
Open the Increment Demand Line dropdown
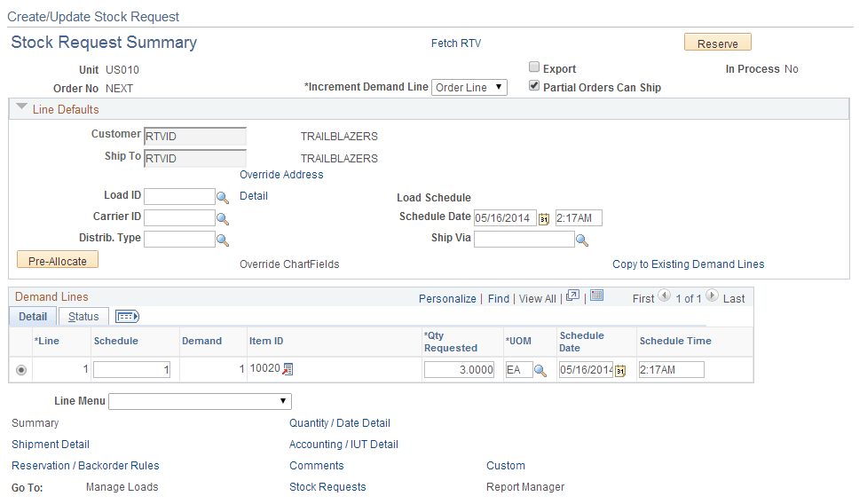pyautogui.click(x=469, y=87)
